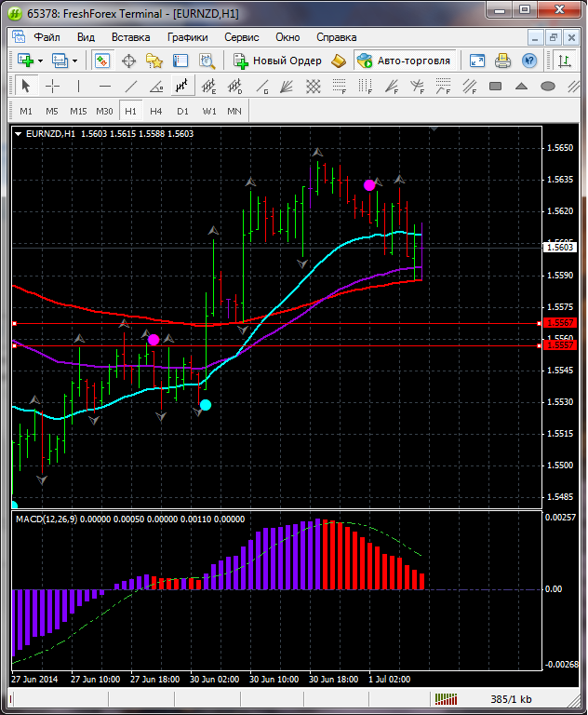
Task: Select the red 1.5557 price level label
Action: point(560,345)
